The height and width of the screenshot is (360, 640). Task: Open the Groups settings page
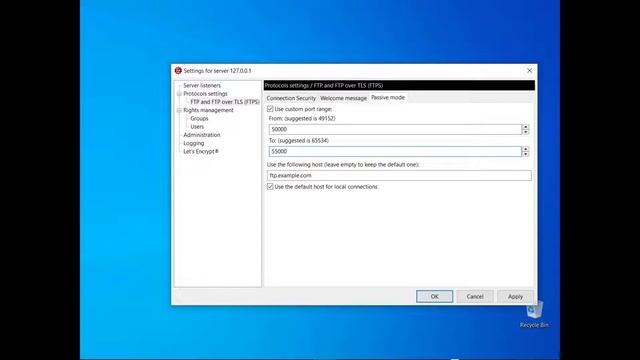199,118
